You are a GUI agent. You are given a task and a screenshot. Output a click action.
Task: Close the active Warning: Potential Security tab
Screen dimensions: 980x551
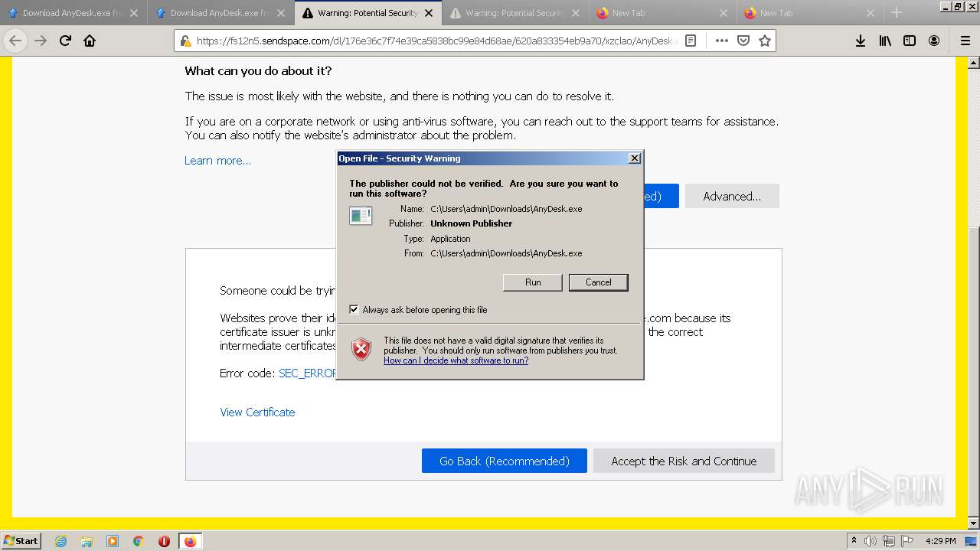429,13
